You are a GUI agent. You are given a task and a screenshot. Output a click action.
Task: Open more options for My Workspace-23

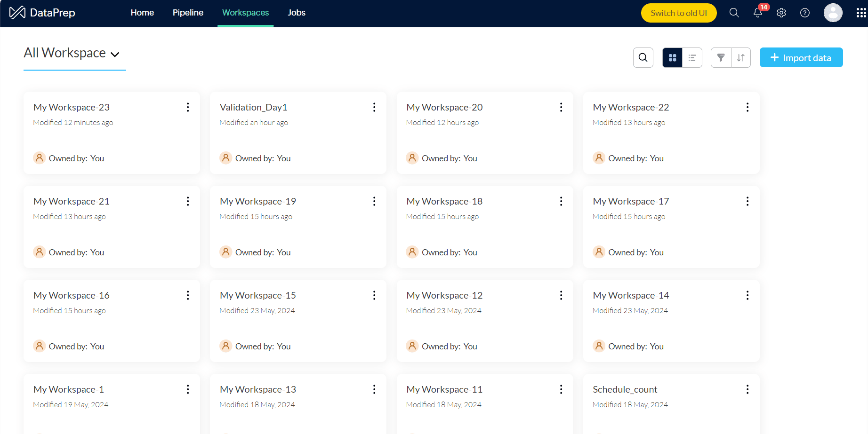188,107
